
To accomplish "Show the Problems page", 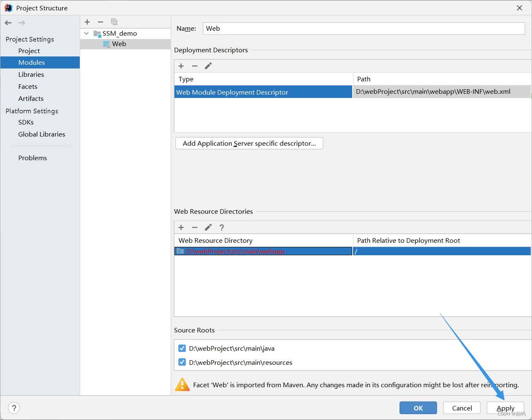I will coord(32,158).
